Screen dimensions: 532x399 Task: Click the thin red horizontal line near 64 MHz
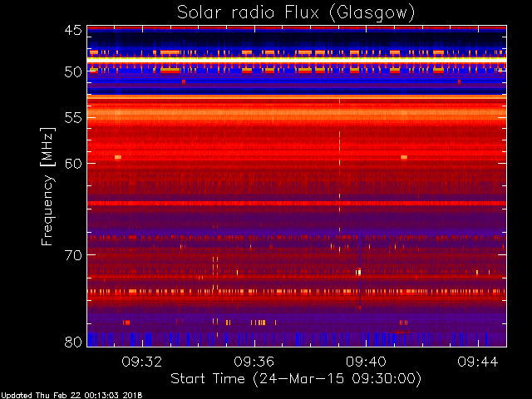coord(297,203)
